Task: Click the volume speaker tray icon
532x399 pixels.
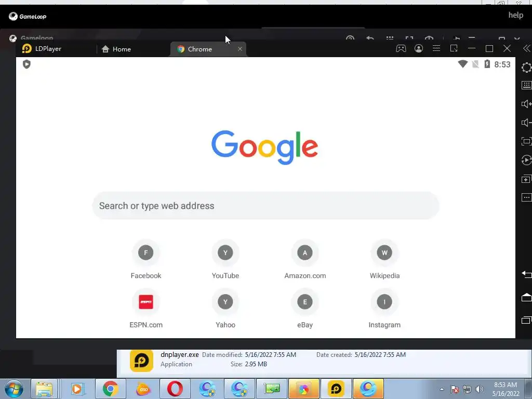Action: 479,389
